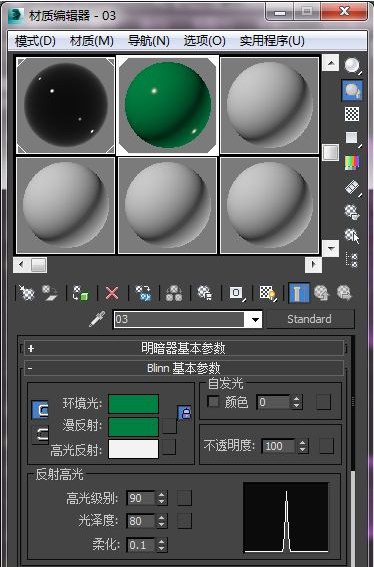374x567 pixels.
Task: Click the self-illumination map button
Action: tap(323, 402)
